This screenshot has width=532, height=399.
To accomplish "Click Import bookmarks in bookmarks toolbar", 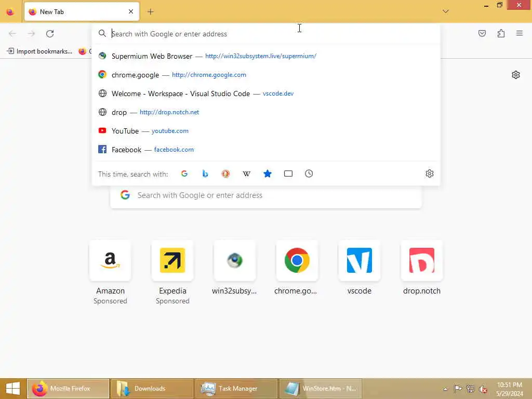I will coord(39,51).
